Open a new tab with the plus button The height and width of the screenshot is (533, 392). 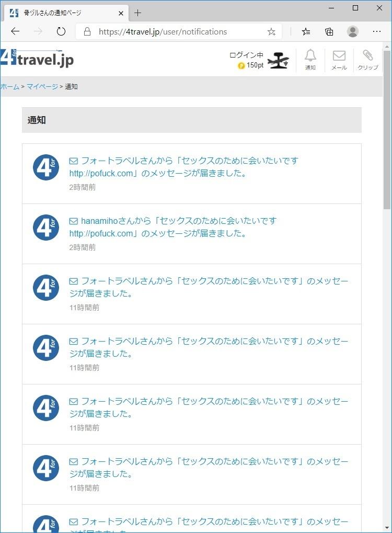[137, 13]
